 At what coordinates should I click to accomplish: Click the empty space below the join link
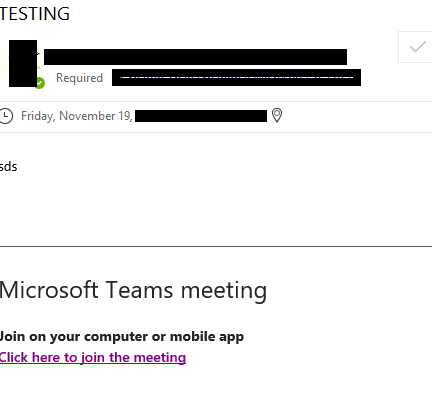click(216, 390)
